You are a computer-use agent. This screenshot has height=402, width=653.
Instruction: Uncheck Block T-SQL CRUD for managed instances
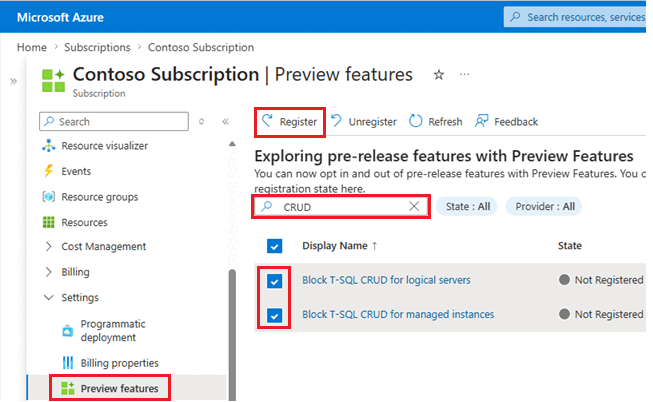pyautogui.click(x=274, y=315)
